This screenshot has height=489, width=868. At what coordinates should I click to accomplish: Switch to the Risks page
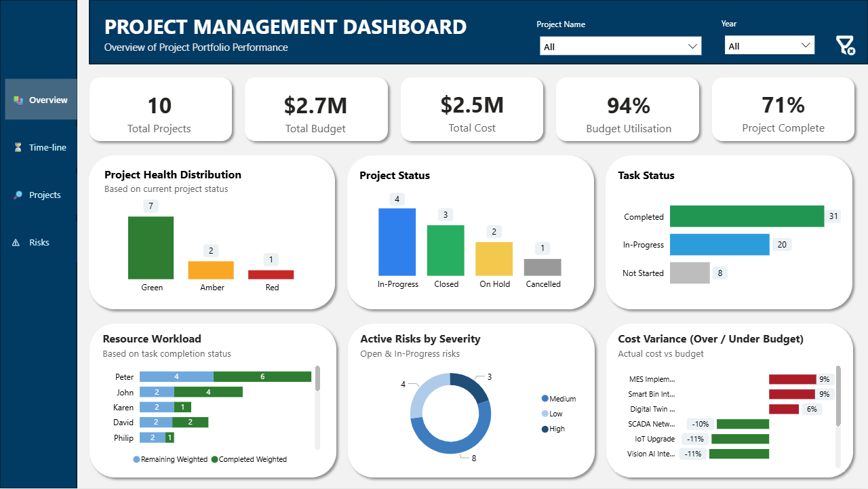tap(39, 243)
